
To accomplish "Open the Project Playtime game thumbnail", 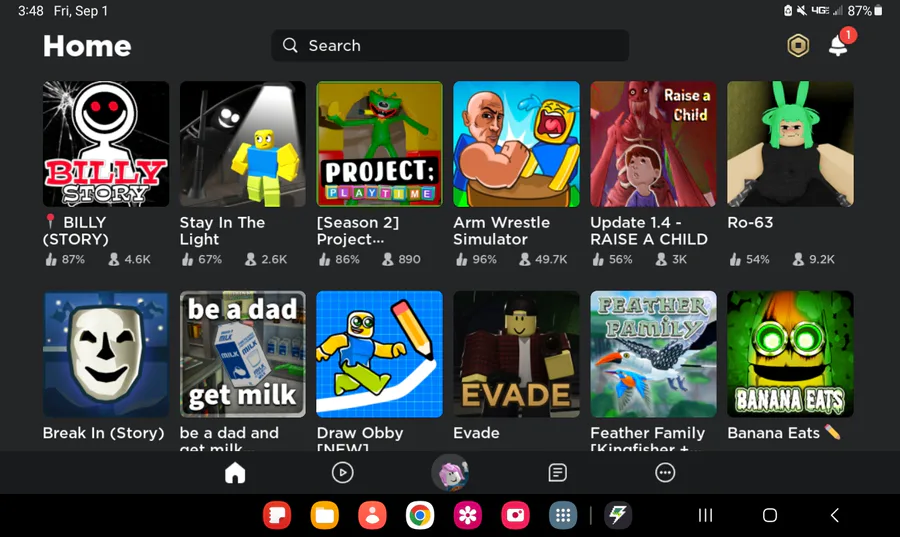I will tap(379, 144).
